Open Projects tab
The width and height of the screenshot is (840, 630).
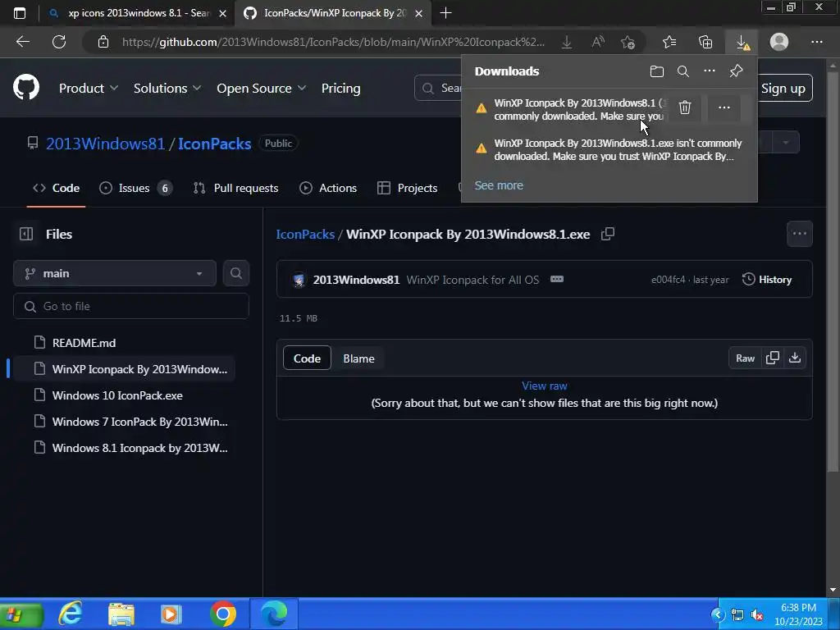pyautogui.click(x=407, y=188)
